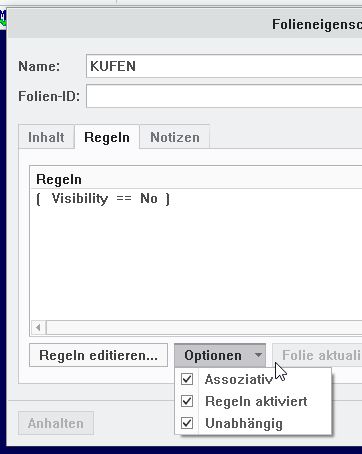Screen dimensions: 362x454
Task: Uncheck the Assoziativ option
Action: click(x=187, y=379)
